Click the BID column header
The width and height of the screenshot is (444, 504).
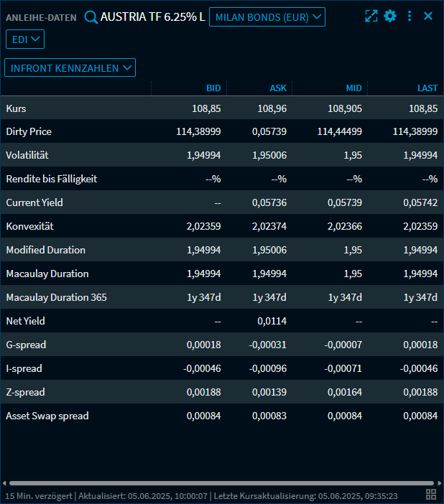[213, 88]
